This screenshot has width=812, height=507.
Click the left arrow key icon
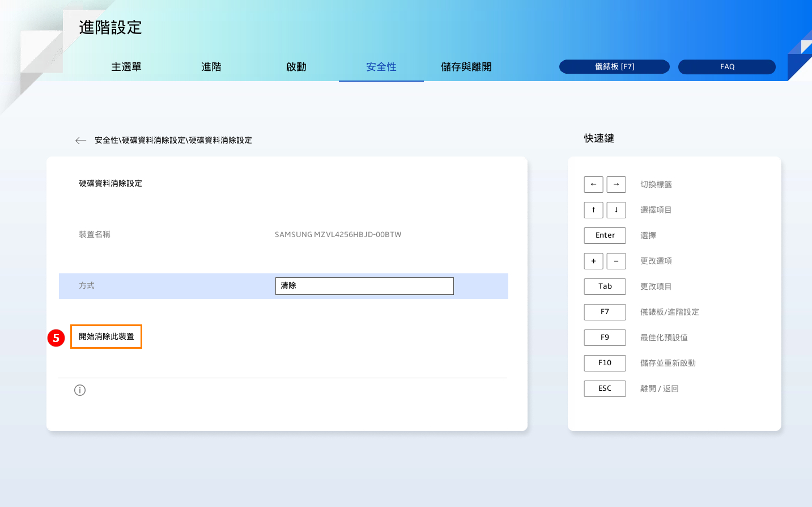(593, 184)
